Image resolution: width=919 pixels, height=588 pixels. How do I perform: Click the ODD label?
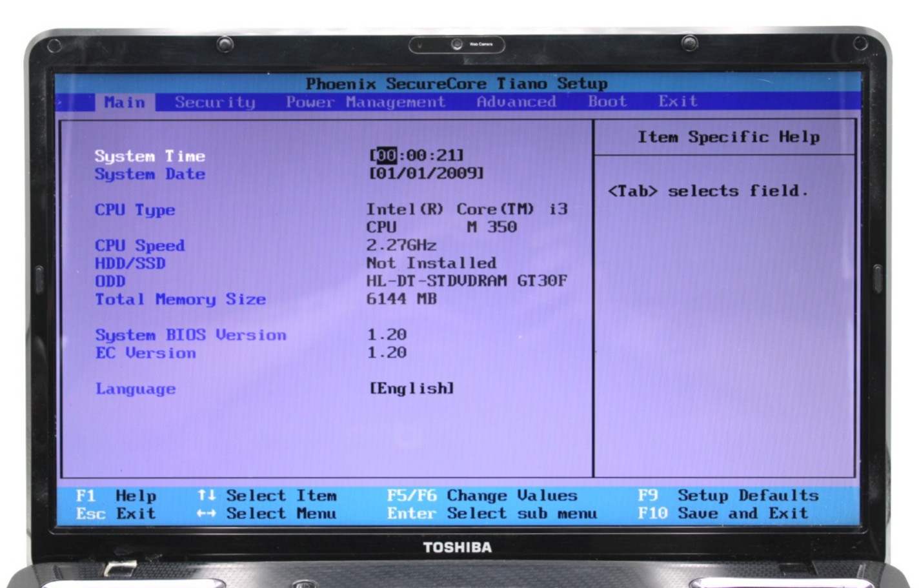click(110, 281)
